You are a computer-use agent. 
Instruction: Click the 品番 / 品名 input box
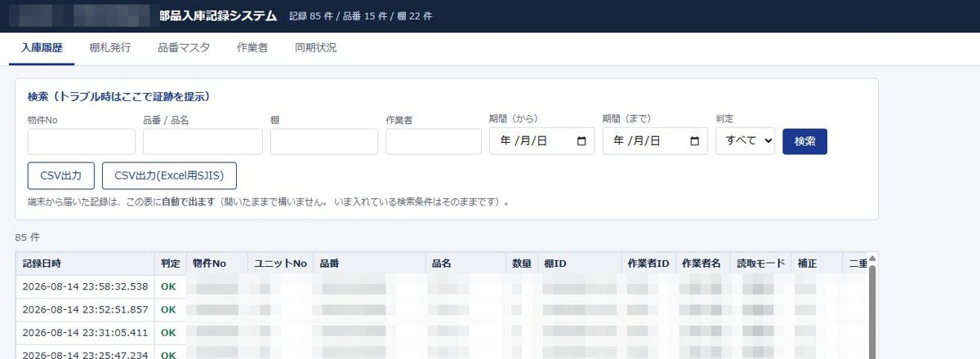(x=203, y=141)
